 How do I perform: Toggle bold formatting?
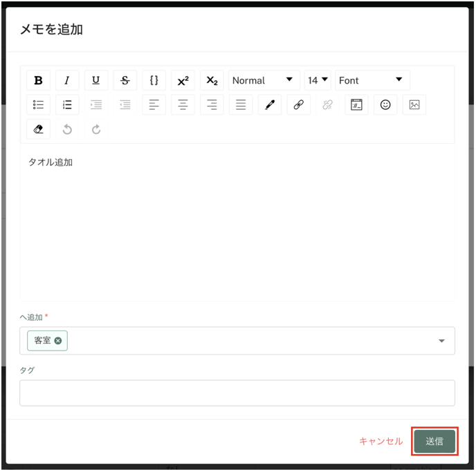tap(38, 80)
